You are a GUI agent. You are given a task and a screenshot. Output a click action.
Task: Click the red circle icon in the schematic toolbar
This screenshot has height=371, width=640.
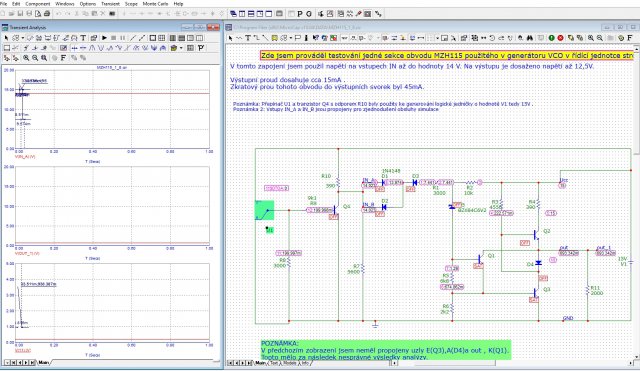[560, 38]
